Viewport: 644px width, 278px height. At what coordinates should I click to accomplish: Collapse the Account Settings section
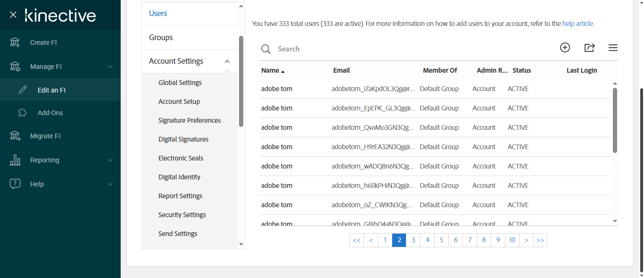tap(227, 61)
